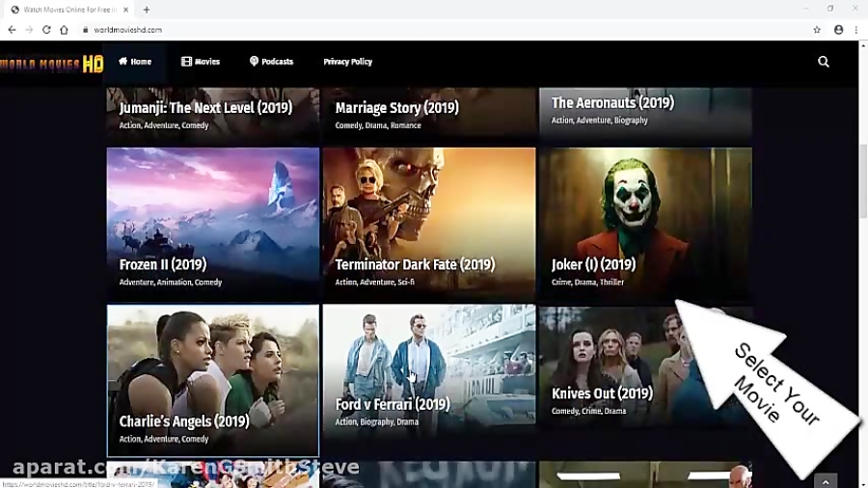Click Action, Adventure, Comedy under Charlie's Angels
The image size is (868, 488).
164,440
